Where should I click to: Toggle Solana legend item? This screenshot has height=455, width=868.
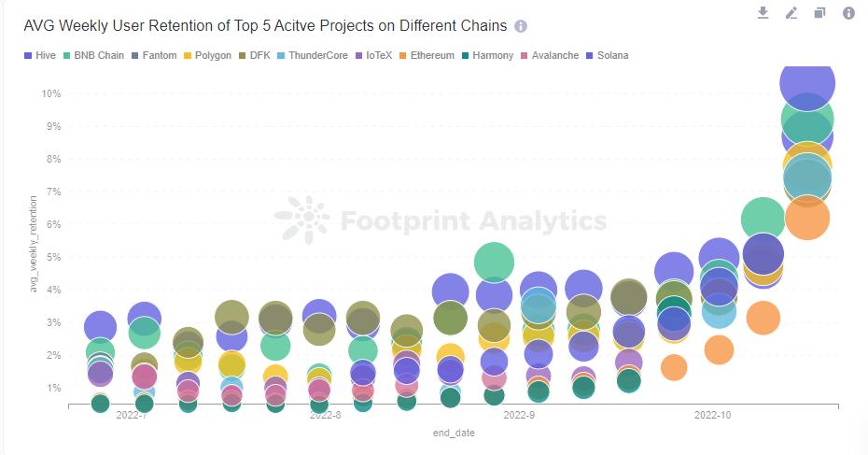coord(607,55)
